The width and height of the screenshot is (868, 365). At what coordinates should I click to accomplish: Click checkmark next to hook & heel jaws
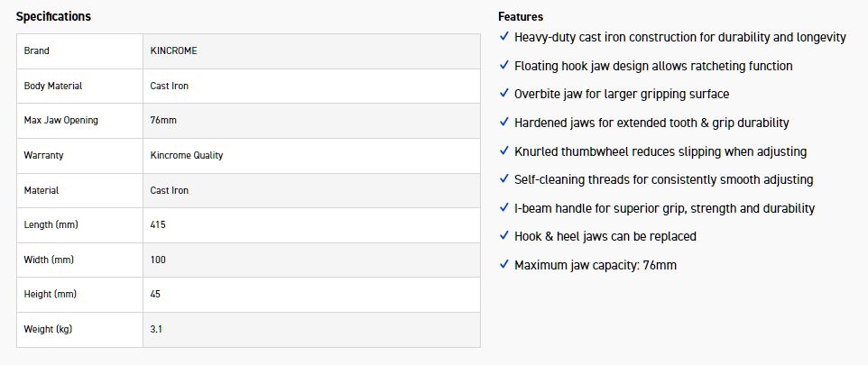tap(503, 236)
